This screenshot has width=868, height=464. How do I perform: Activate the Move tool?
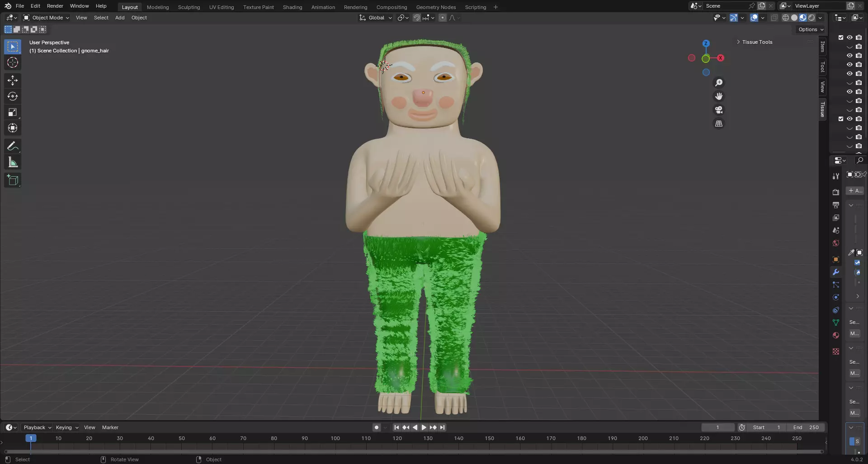pyautogui.click(x=13, y=80)
